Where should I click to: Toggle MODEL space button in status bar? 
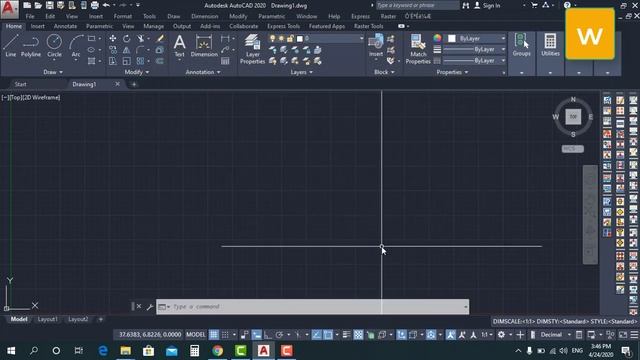point(196,335)
